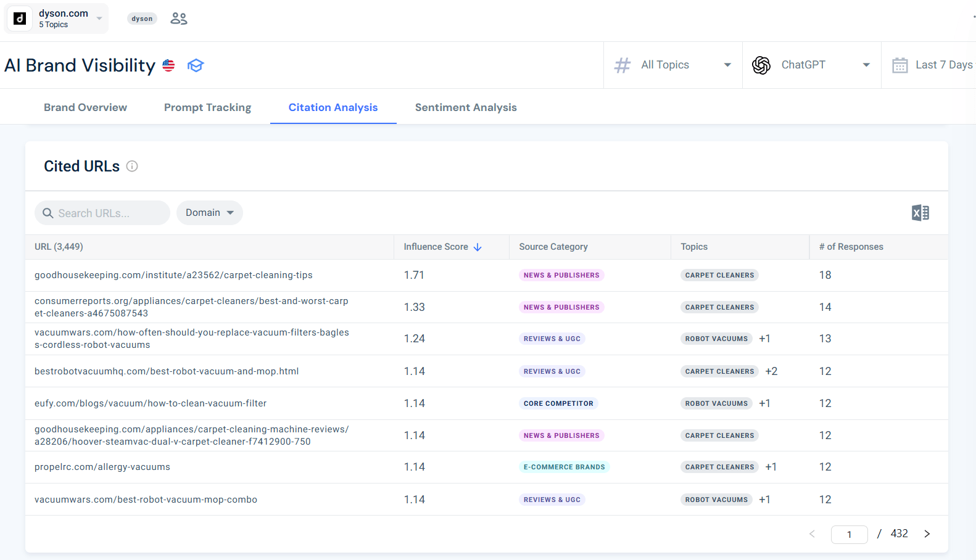Click Core Competitor tag in eufy row

(x=558, y=403)
